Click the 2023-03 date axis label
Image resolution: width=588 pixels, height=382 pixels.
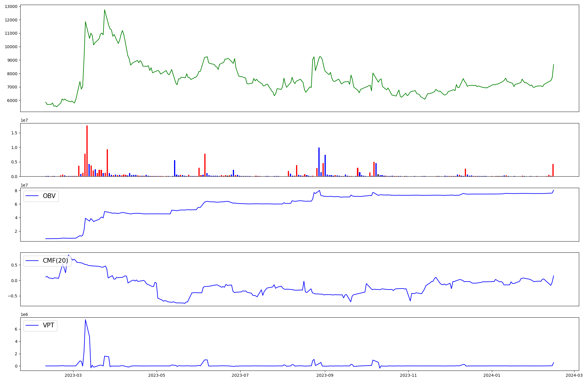pos(73,375)
